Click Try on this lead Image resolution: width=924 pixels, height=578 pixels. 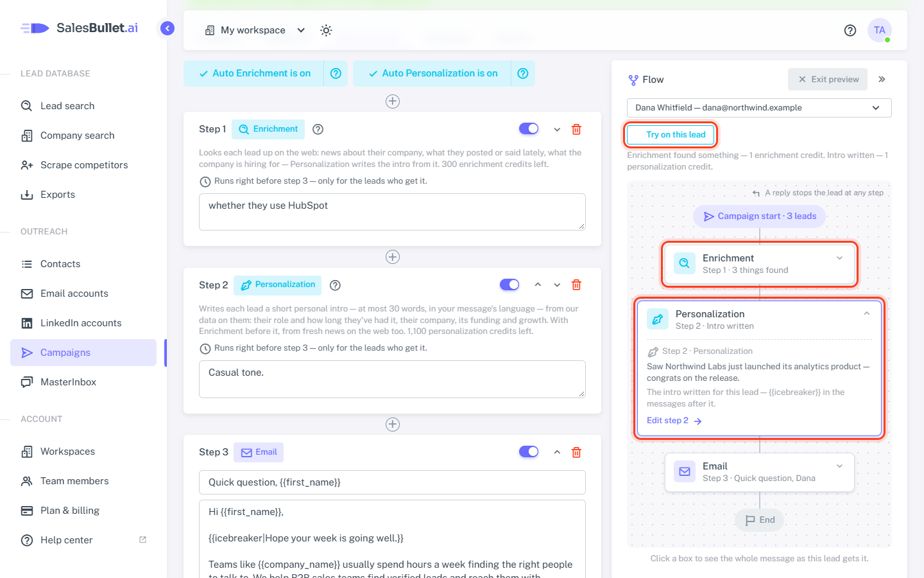(x=671, y=135)
